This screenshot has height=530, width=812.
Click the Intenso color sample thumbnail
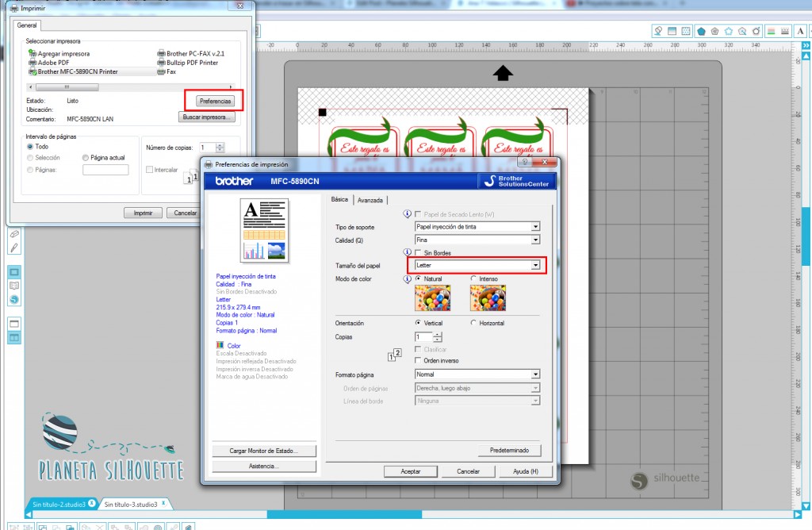(x=488, y=298)
